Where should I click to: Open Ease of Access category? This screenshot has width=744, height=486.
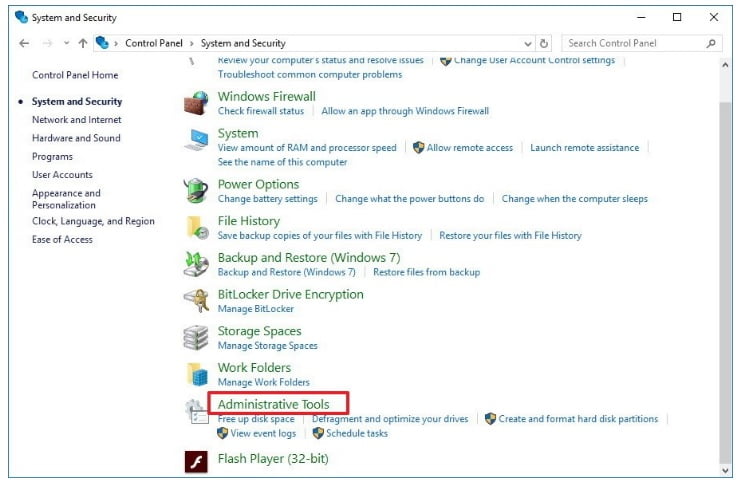(62, 240)
